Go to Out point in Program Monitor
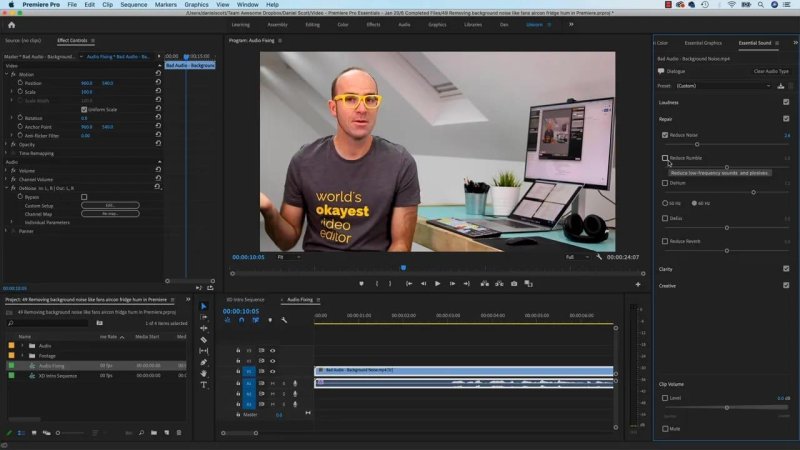This screenshot has width=800, height=450. pos(466,284)
